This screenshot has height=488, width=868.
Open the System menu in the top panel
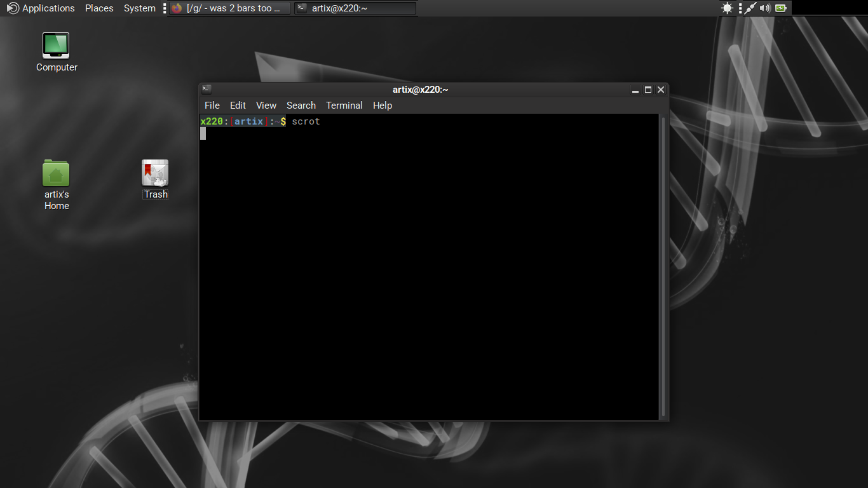tap(139, 8)
